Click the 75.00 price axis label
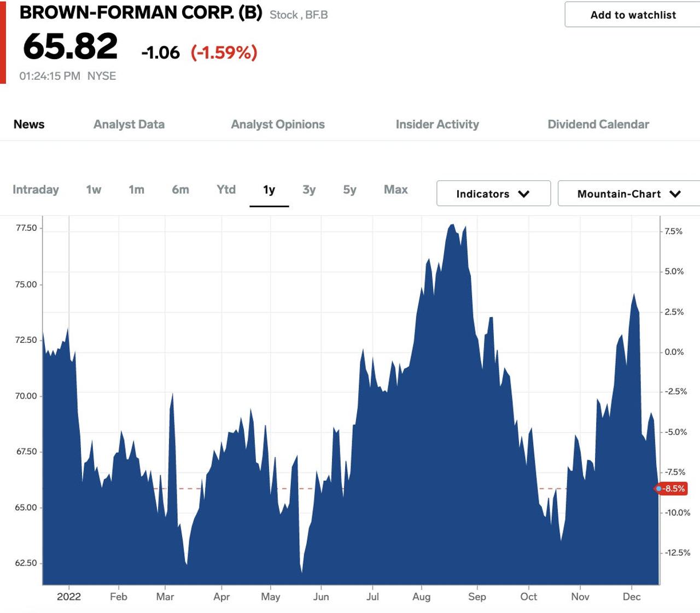The width and height of the screenshot is (700, 613). 26,284
